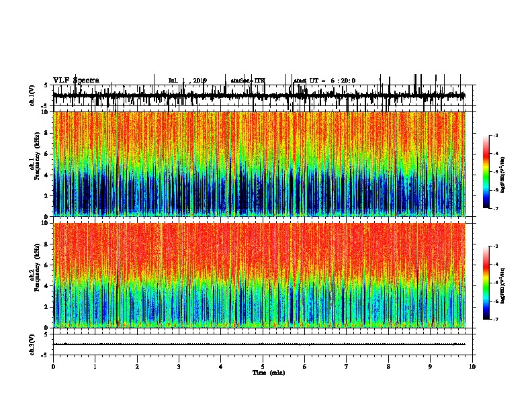Image resolution: width=532 pixels, height=411 pixels.
Task: Click the time axis tick label "10"
Action: coord(472,367)
